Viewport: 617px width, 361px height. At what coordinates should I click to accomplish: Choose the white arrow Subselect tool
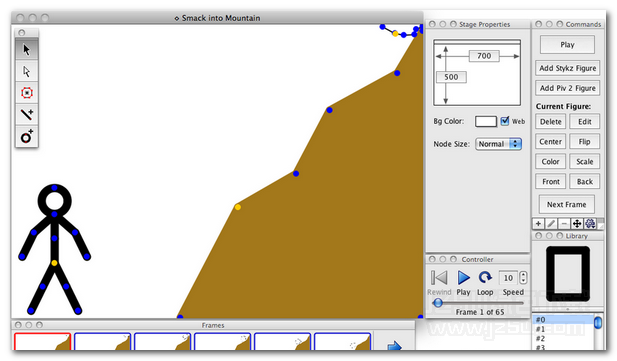(x=27, y=71)
